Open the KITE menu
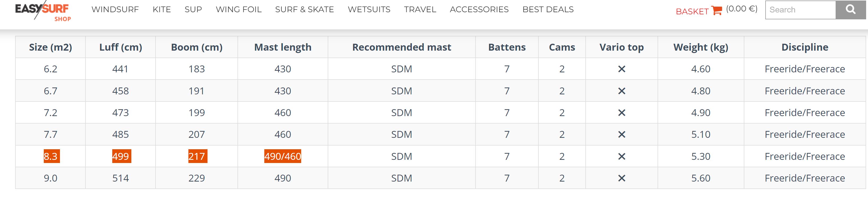Image resolution: width=868 pixels, height=207 pixels. coord(162,10)
